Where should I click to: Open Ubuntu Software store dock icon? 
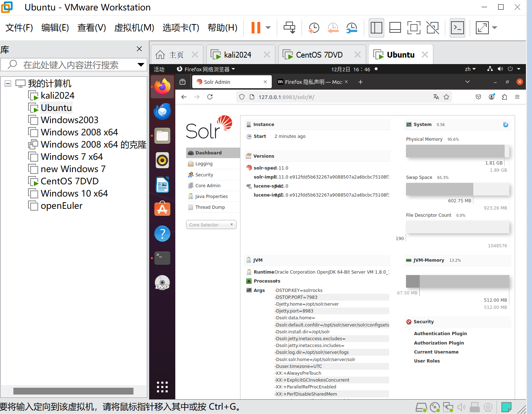(162, 209)
